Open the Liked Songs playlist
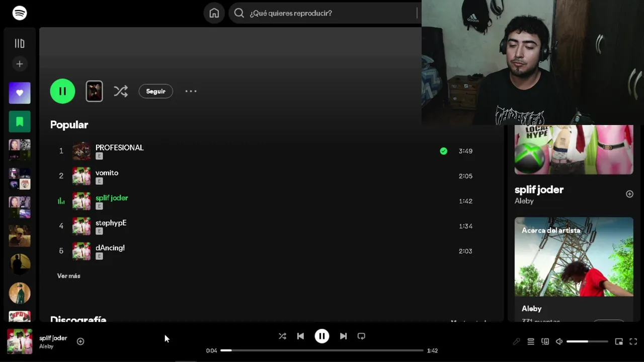The image size is (644, 362). coord(20,93)
